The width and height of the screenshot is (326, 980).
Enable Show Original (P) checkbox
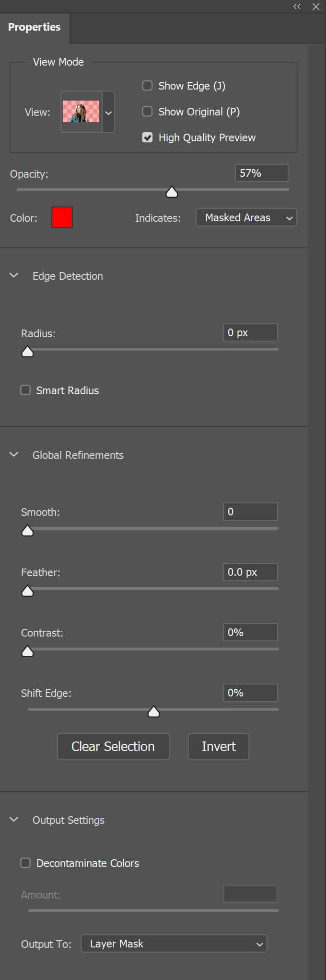[x=148, y=112]
